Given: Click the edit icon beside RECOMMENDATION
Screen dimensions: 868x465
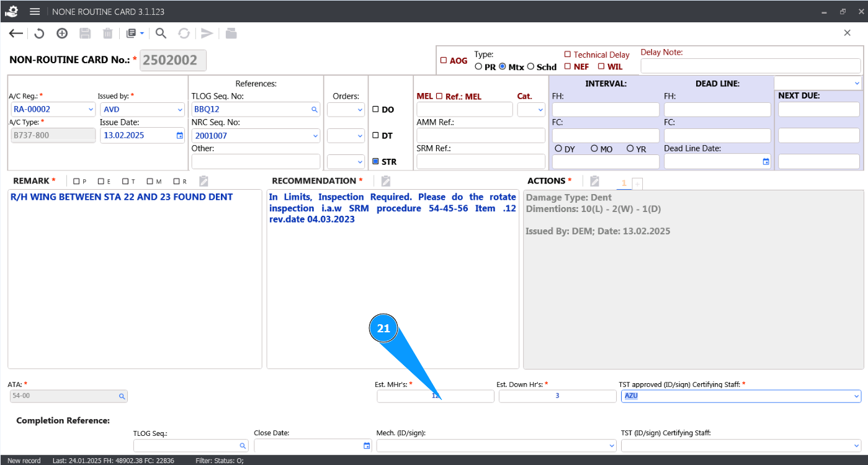Looking at the screenshot, I should tap(385, 181).
